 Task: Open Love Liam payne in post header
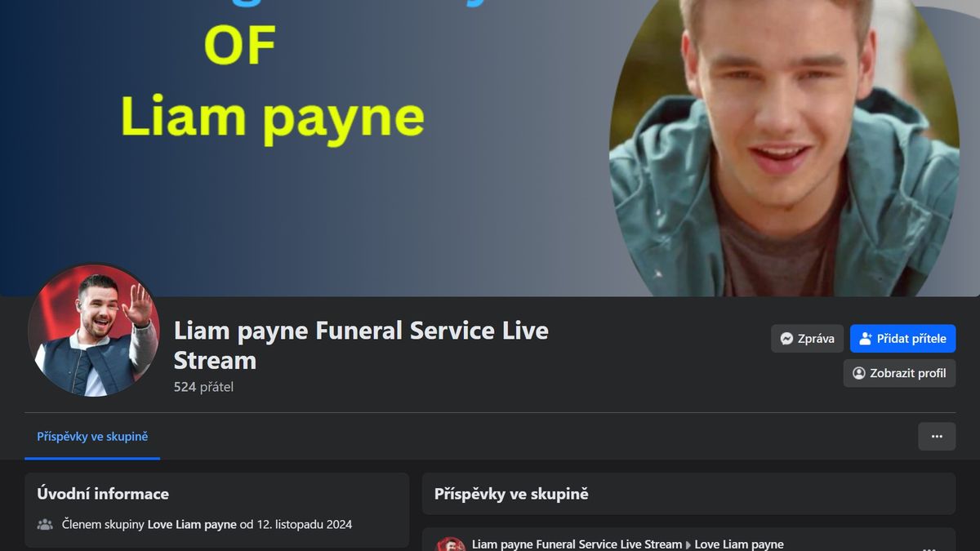pos(739,544)
